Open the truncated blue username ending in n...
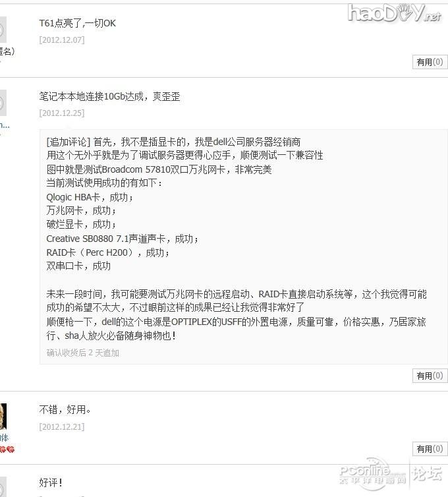This screenshot has width=448, height=497. [5, 125]
